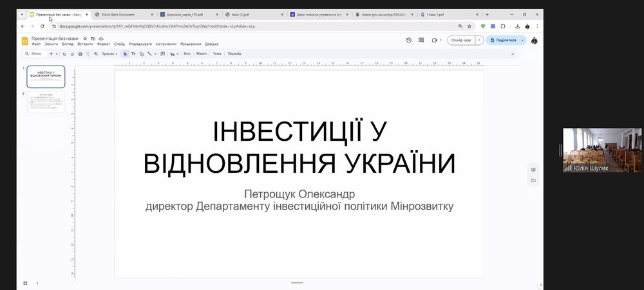Click the undo arrow

tap(64, 54)
